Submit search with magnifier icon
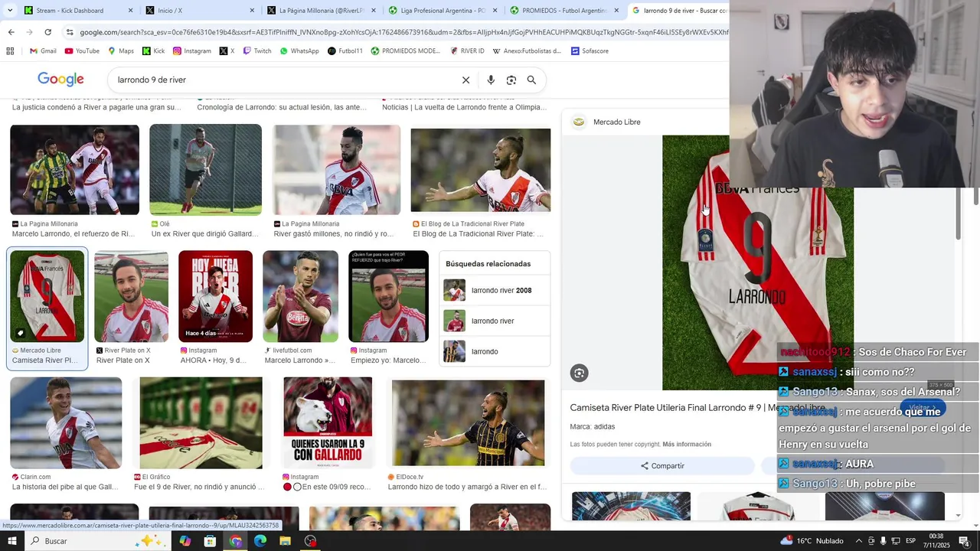 pos(531,80)
